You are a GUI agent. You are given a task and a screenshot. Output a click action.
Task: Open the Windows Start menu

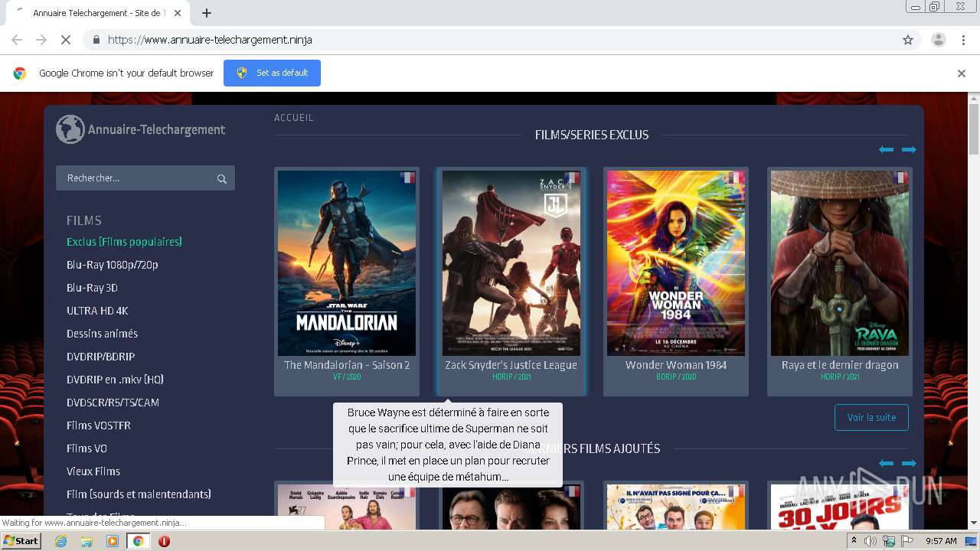coord(21,540)
